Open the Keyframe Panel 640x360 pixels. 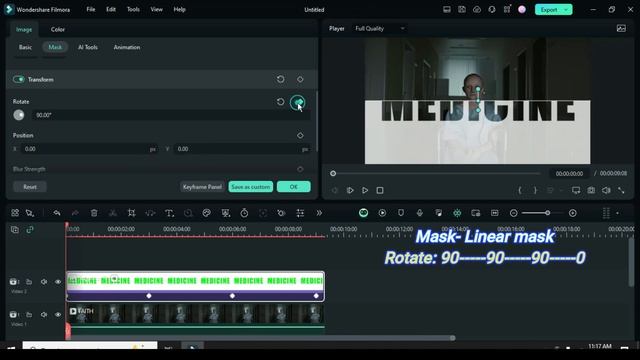point(202,187)
